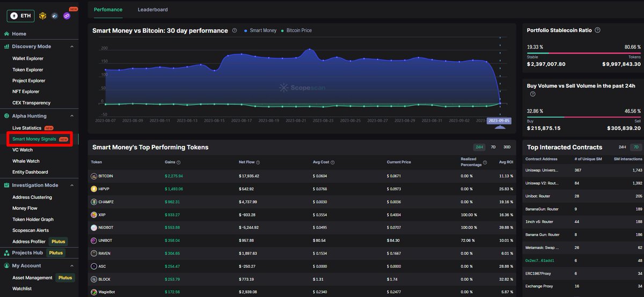The height and width of the screenshot is (297, 644).
Task: Open Whale Watch in sidebar
Action: (x=26, y=161)
